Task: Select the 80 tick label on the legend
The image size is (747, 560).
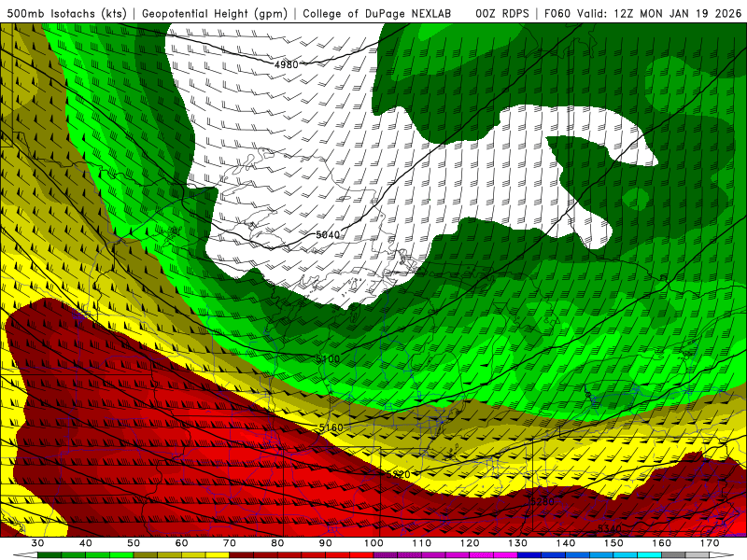Action: [277, 543]
